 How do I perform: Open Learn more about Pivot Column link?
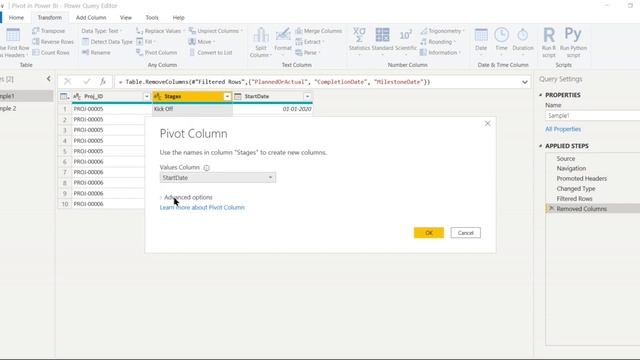pyautogui.click(x=202, y=207)
